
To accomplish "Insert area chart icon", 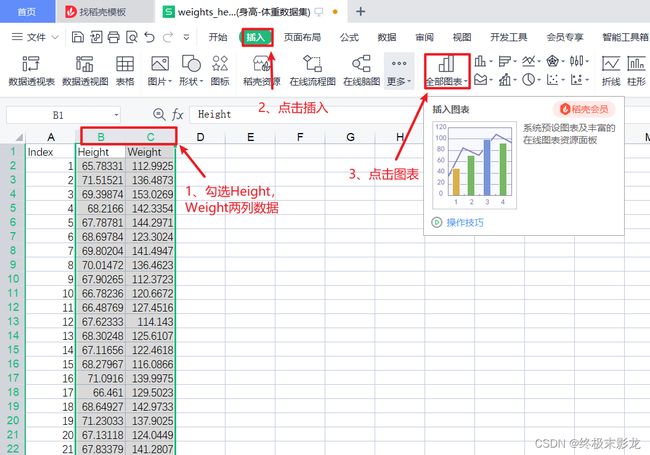I will coord(480,79).
